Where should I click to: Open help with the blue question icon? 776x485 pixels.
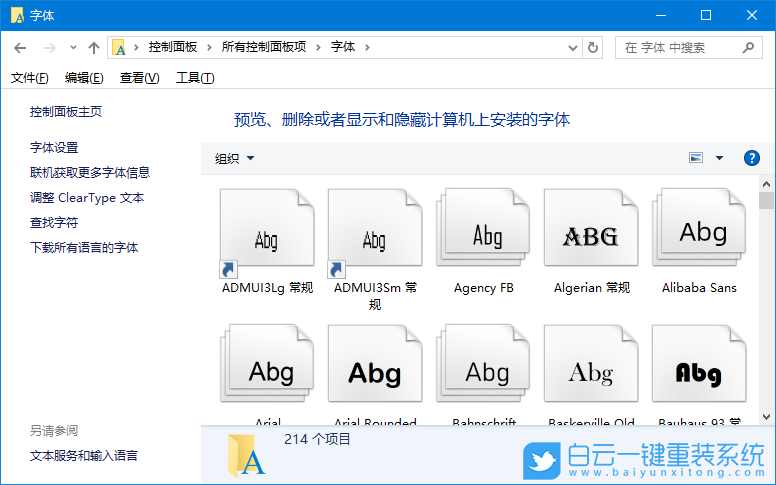tap(751, 158)
